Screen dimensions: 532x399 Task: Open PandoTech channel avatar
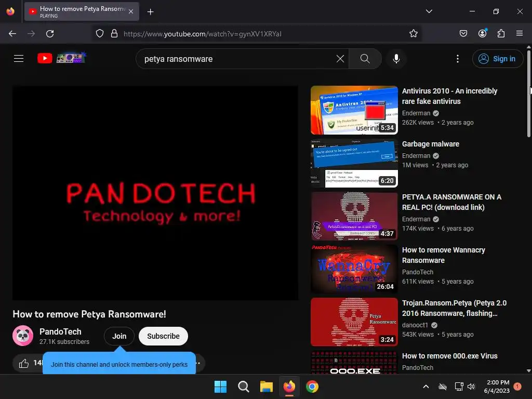(23, 336)
